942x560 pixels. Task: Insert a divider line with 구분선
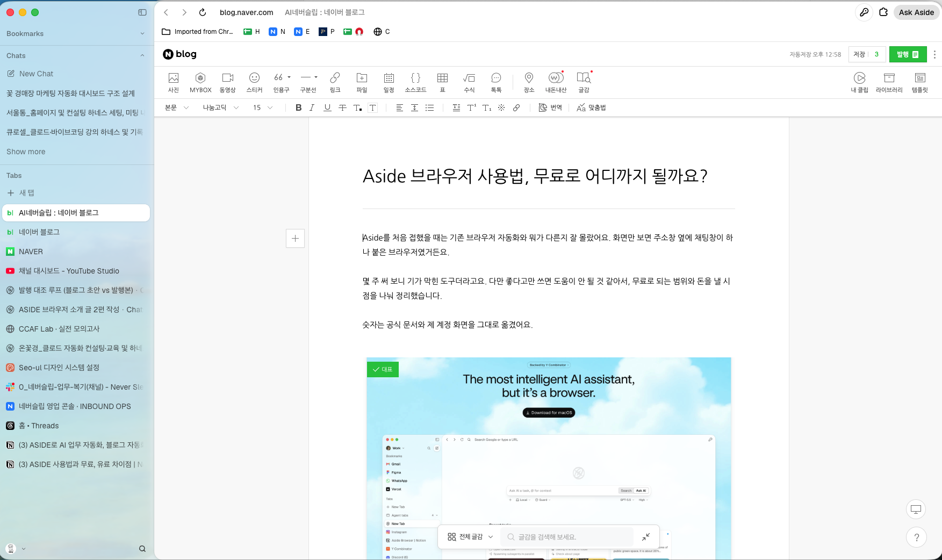tap(306, 82)
